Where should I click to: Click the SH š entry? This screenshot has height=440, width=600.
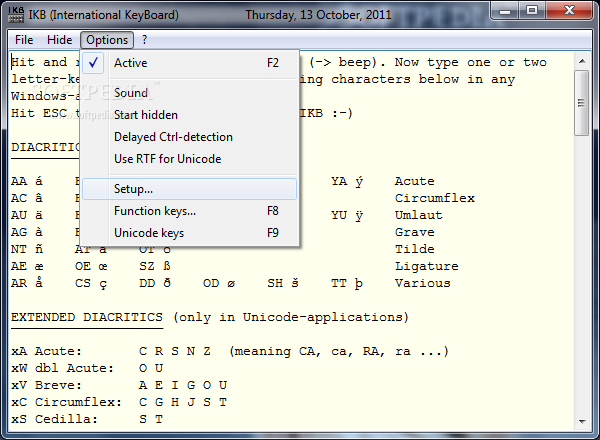click(x=283, y=284)
